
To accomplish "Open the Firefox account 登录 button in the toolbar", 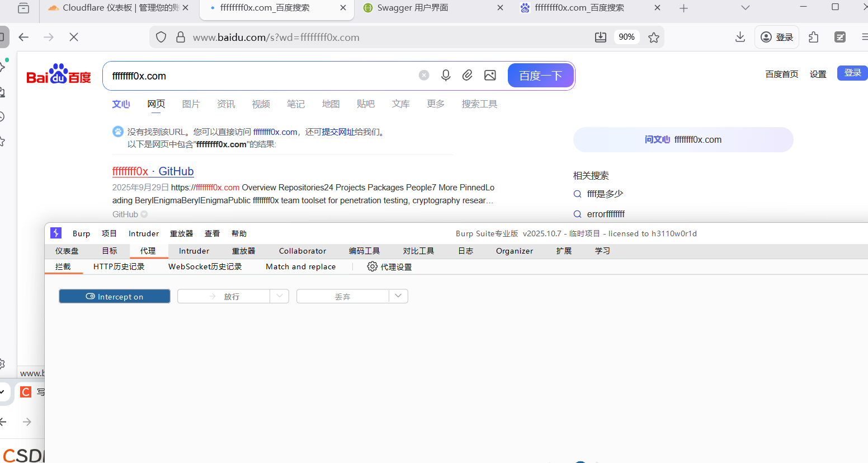I will point(777,37).
